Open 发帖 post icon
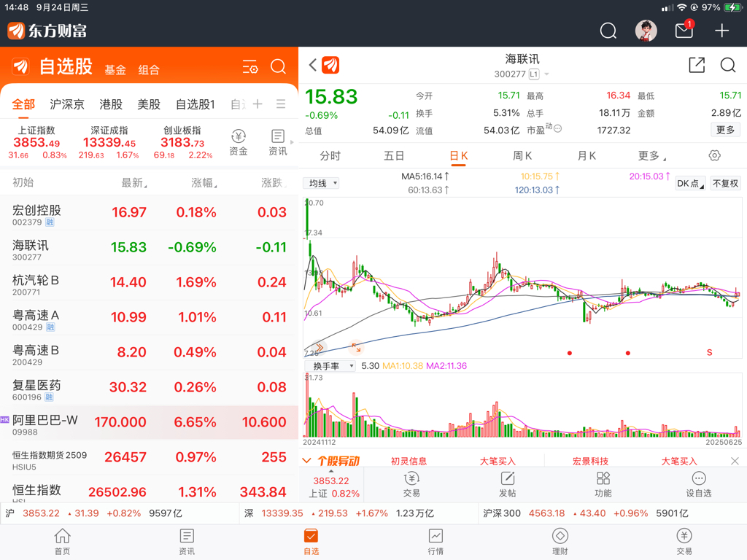The image size is (747, 560). pos(508,484)
